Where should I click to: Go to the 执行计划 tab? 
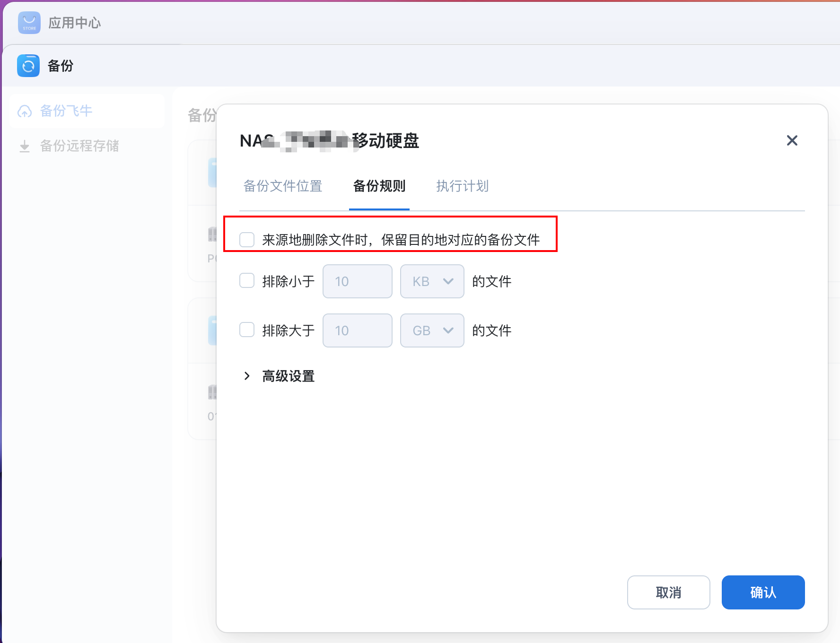pos(463,186)
